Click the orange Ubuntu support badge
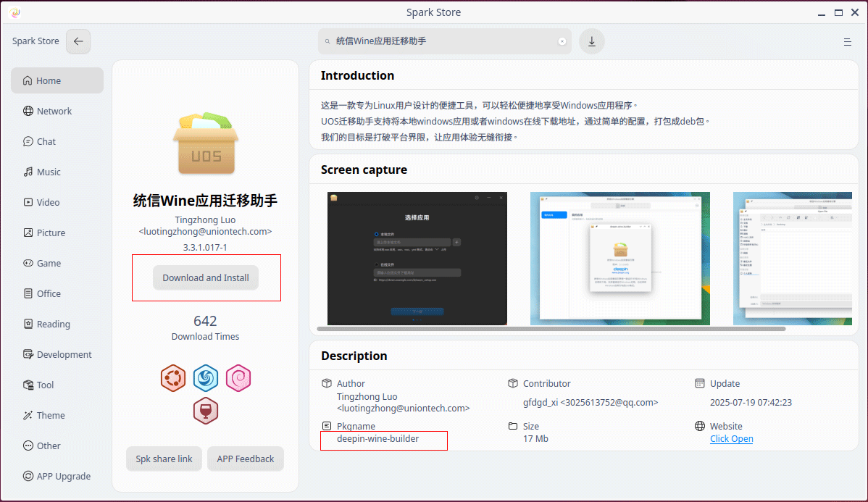Viewport: 868px width, 502px height. point(173,378)
